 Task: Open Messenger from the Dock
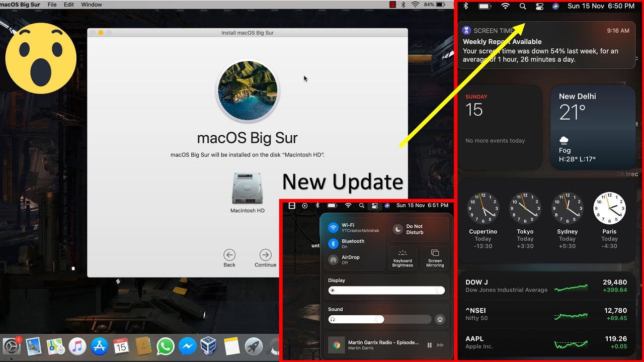tap(187, 346)
